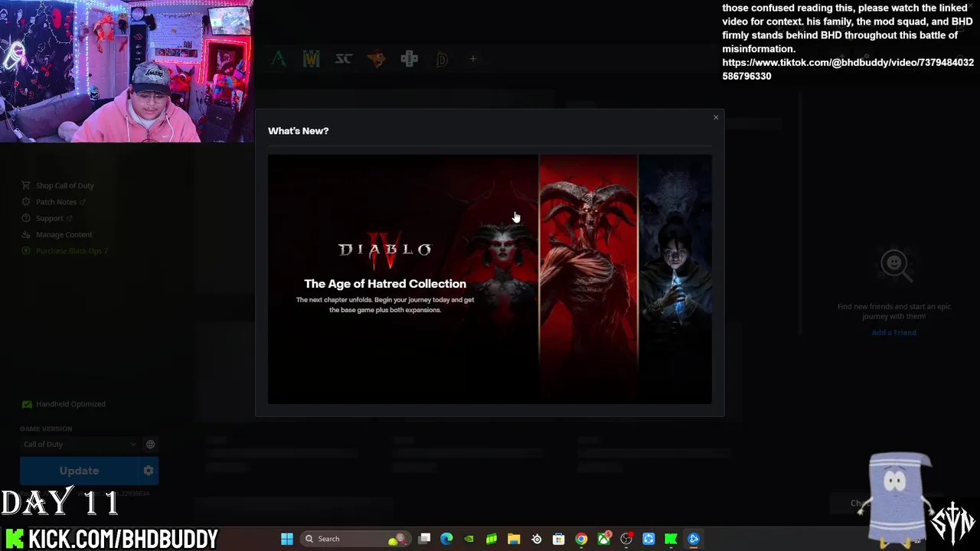Image resolution: width=980 pixels, height=551 pixels.
Task: Click Add a Friend link
Action: [893, 333]
